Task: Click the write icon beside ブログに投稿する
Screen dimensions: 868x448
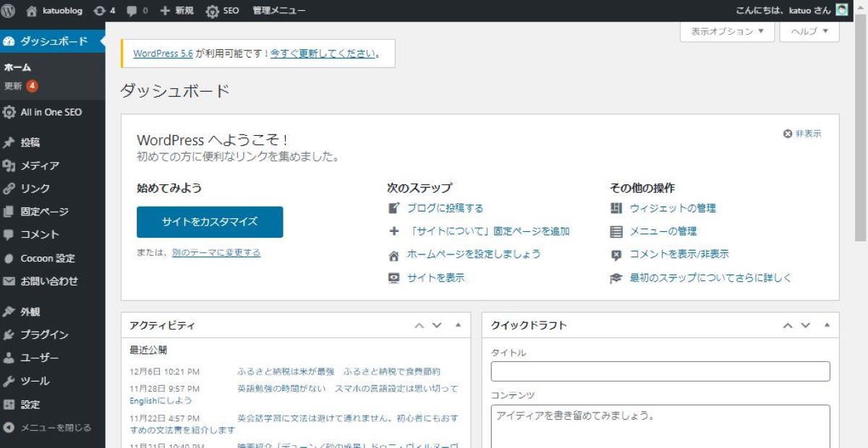Action: pyautogui.click(x=394, y=208)
